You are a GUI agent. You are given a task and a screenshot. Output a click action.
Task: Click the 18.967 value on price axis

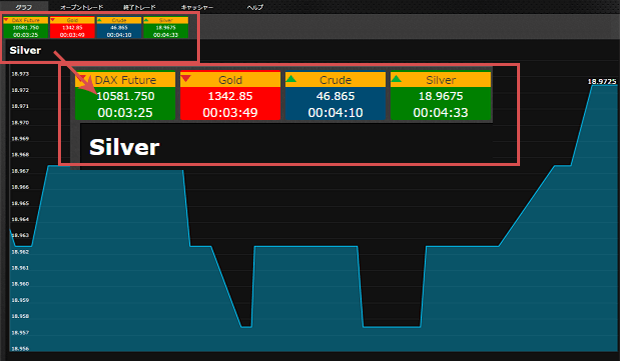pos(20,171)
